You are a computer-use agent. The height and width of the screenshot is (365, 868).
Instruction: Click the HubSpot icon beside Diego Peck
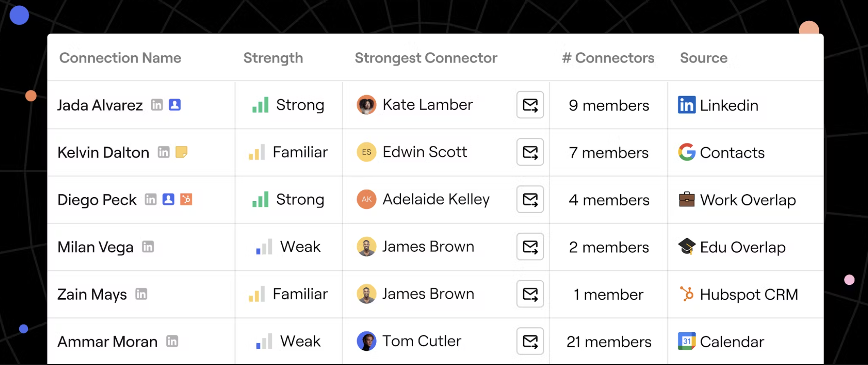tap(186, 199)
